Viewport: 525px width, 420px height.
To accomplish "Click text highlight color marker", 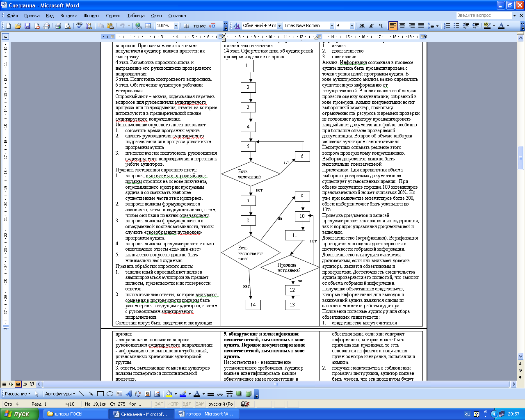I will point(487,26).
